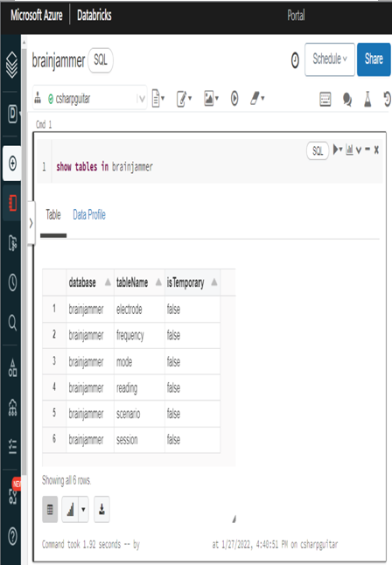Expand the side panel chevron

click(31, 223)
